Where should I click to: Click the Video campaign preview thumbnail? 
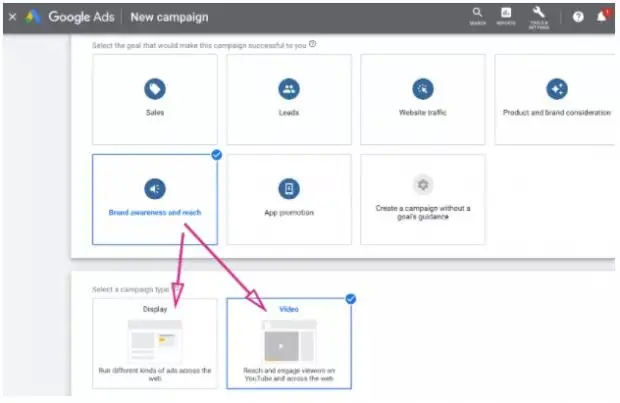tap(288, 341)
